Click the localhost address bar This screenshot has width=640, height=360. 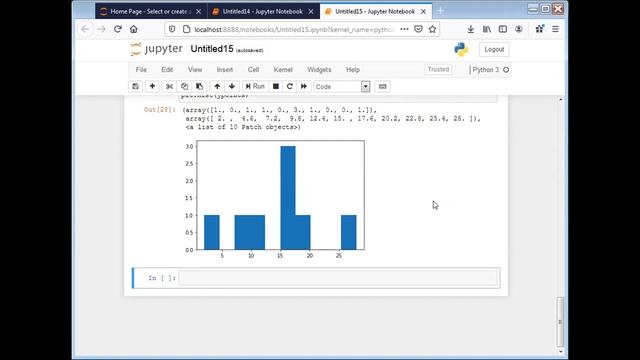tap(294, 29)
